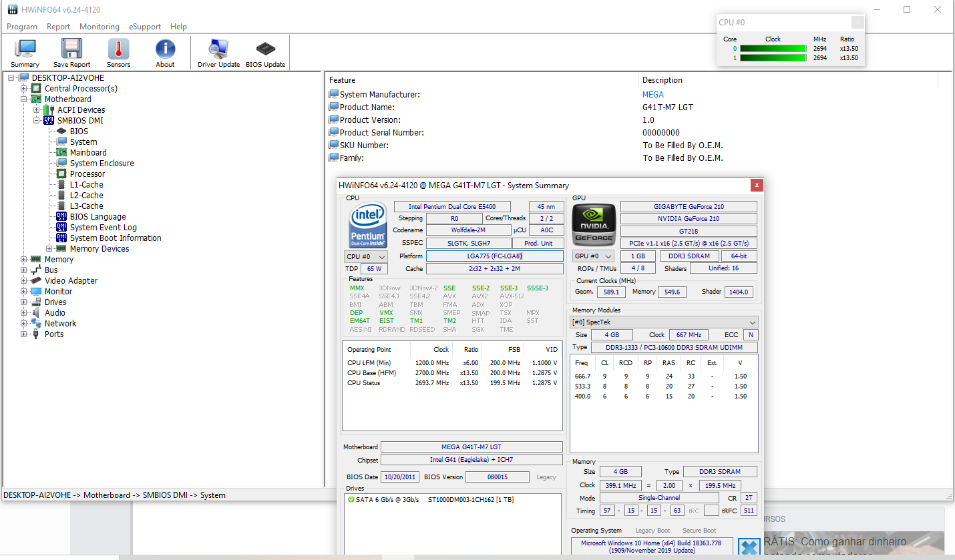Select Processor under SMBIOS DMI
This screenshot has height=560, width=955.
[87, 174]
